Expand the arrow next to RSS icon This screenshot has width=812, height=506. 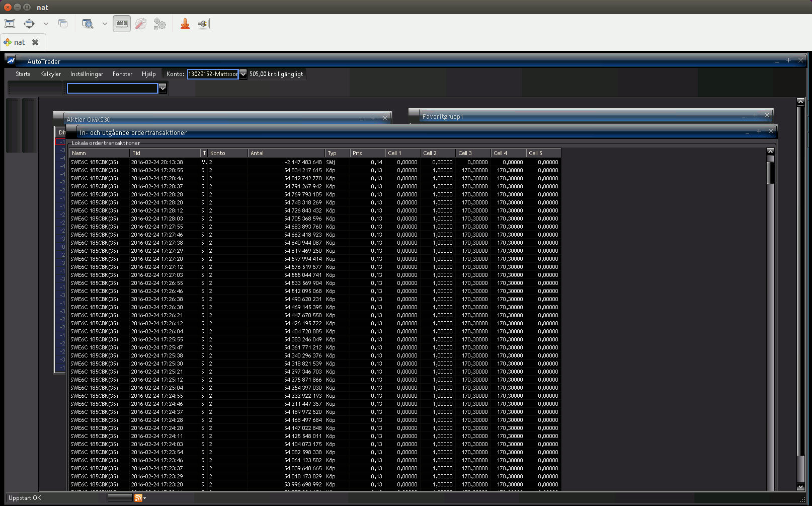145,498
